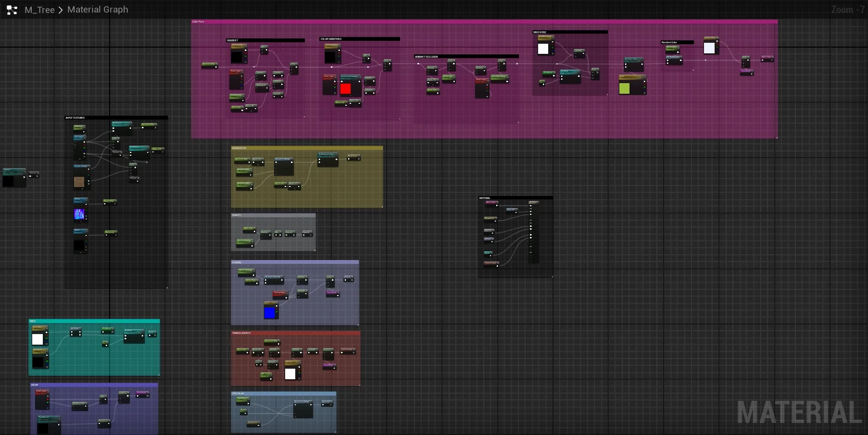Viewport: 868px width, 435px height.
Task: Select the ROUGHNESS comment title
Action: coord(307,148)
